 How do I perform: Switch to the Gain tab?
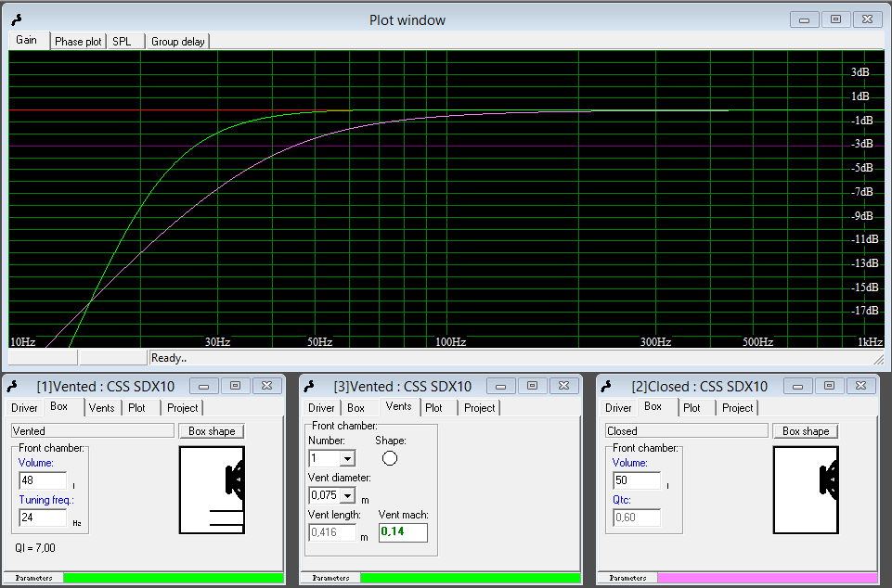click(26, 40)
